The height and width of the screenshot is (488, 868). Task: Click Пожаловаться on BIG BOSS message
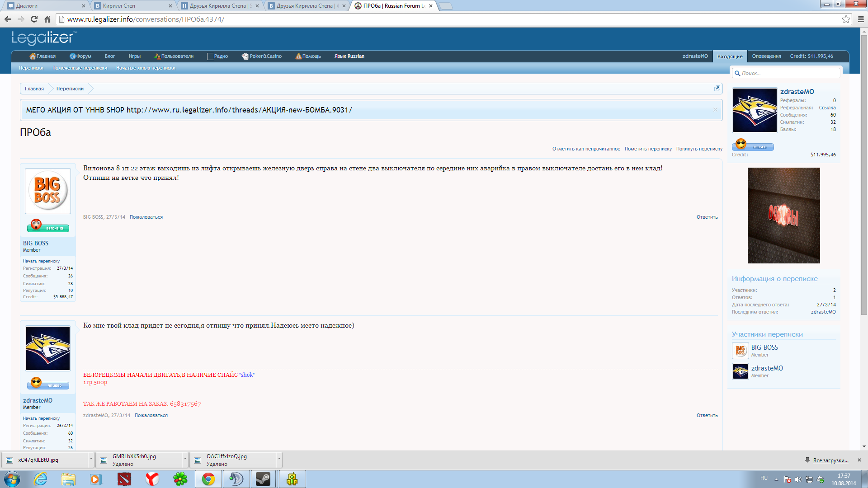point(146,217)
